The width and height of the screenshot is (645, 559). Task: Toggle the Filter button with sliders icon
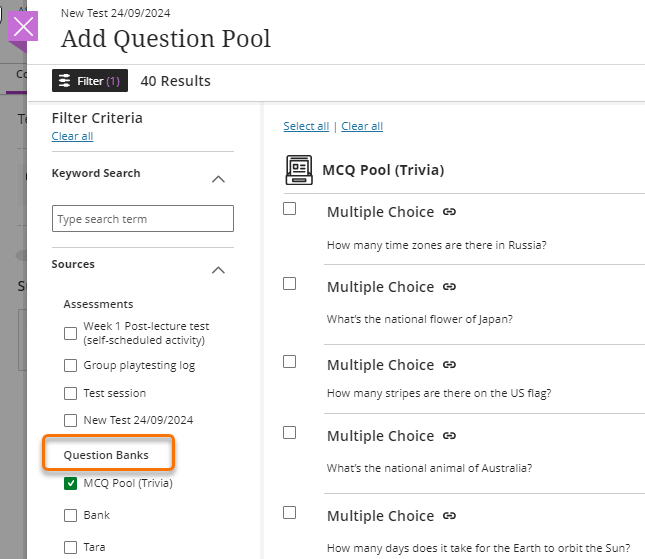90,81
